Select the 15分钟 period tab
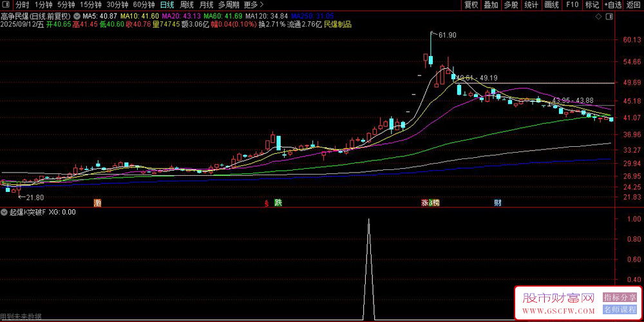This screenshot has height=322, width=644. 90,5
